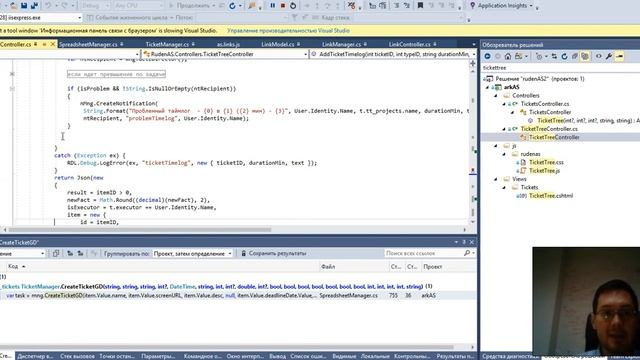
Task: Click the Поиск всех ссылок search field
Action: coord(424,253)
